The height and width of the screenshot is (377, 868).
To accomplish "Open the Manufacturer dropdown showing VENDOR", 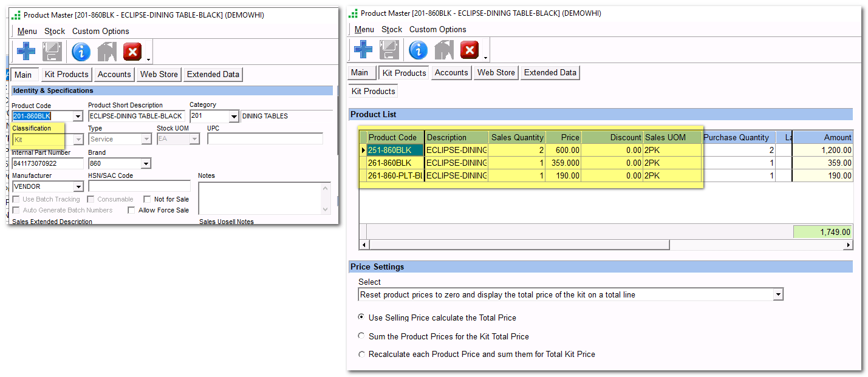I will [x=78, y=187].
